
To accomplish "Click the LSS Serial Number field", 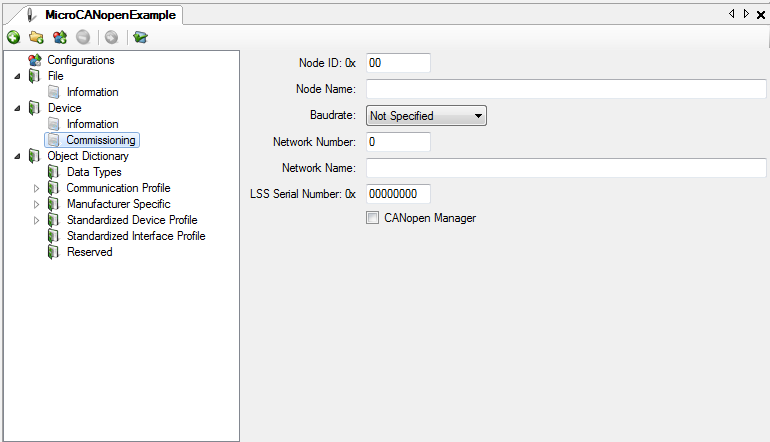I will click(x=397, y=194).
